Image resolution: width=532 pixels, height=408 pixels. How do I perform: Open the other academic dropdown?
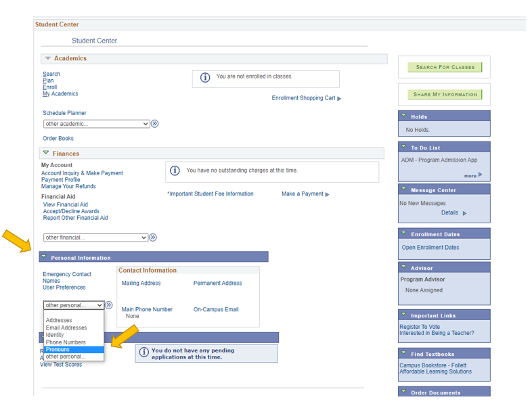(x=96, y=124)
